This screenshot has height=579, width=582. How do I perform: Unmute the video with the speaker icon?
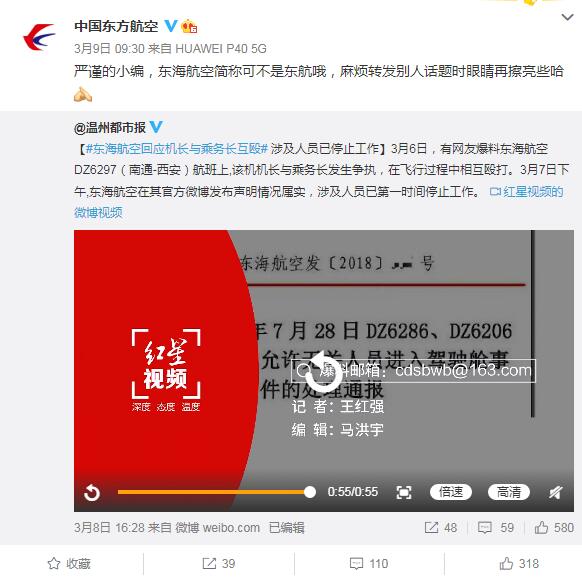point(556,493)
